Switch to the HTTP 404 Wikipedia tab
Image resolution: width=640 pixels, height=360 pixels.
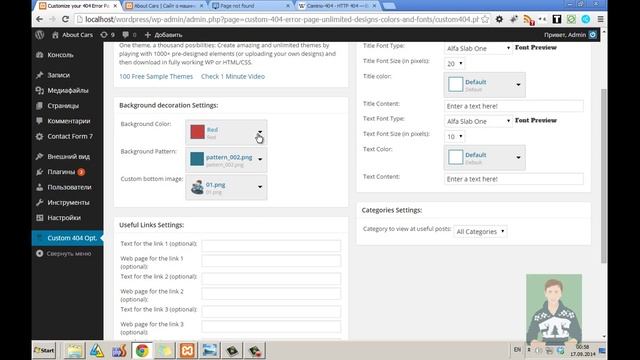point(337,6)
